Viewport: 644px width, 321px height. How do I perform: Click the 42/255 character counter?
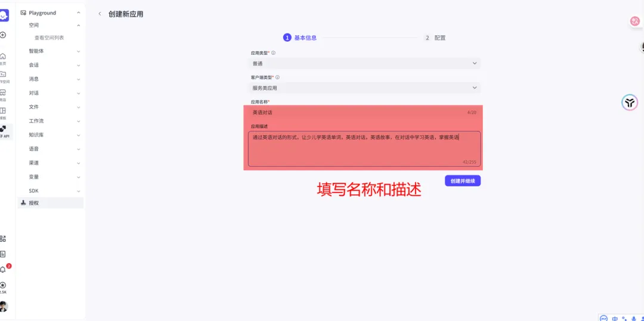469,163
